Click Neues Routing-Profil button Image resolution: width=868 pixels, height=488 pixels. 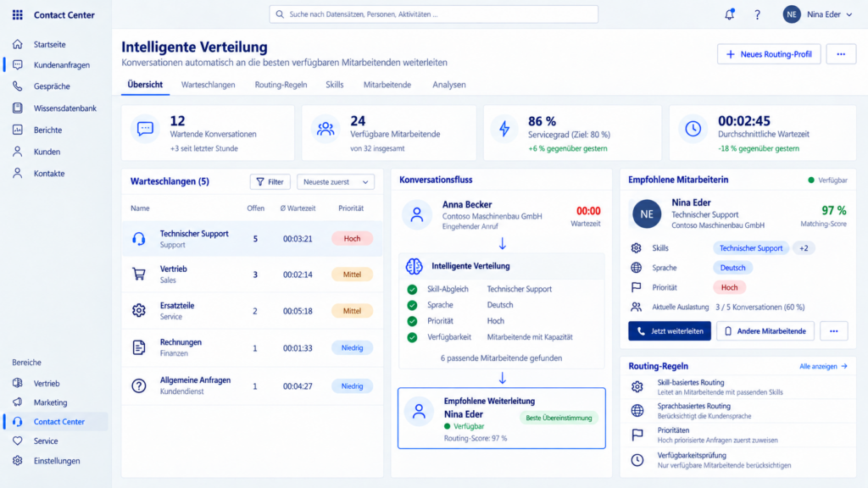pos(769,54)
